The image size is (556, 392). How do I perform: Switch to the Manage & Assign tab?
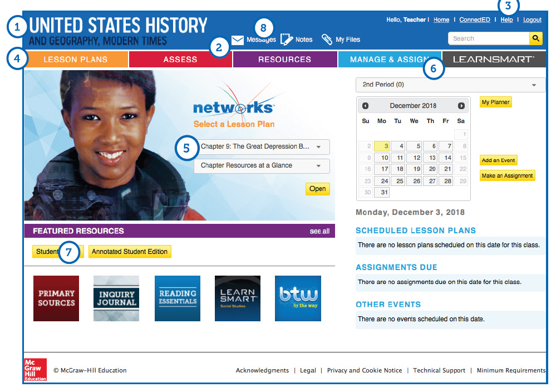tap(390, 59)
